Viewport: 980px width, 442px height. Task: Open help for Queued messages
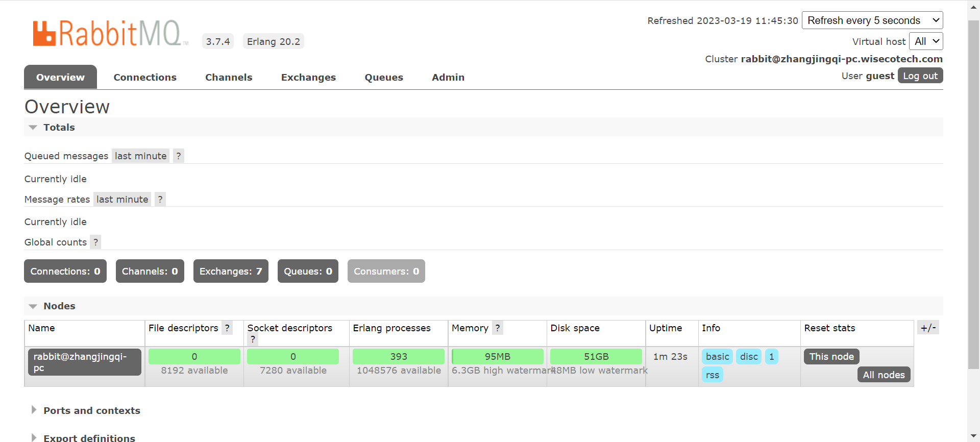pos(179,156)
